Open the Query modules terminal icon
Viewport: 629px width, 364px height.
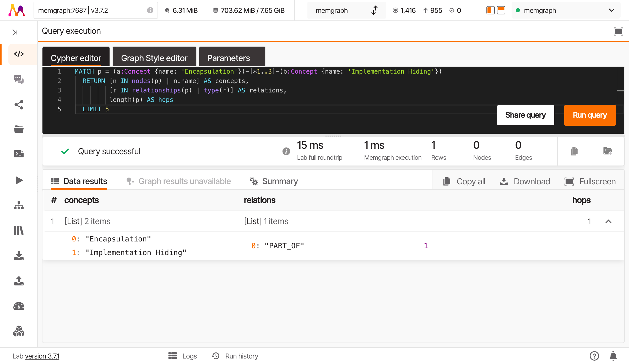18,154
